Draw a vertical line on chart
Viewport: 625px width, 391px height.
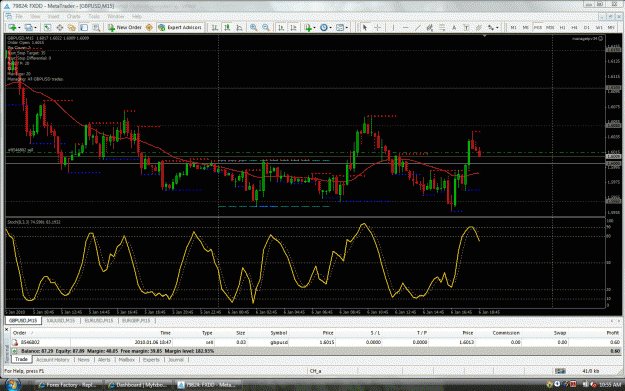[393, 28]
